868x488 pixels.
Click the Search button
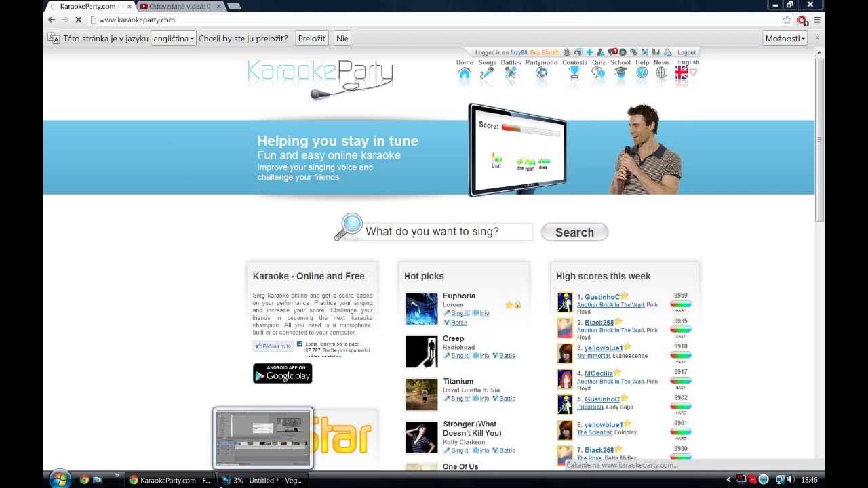pyautogui.click(x=574, y=232)
